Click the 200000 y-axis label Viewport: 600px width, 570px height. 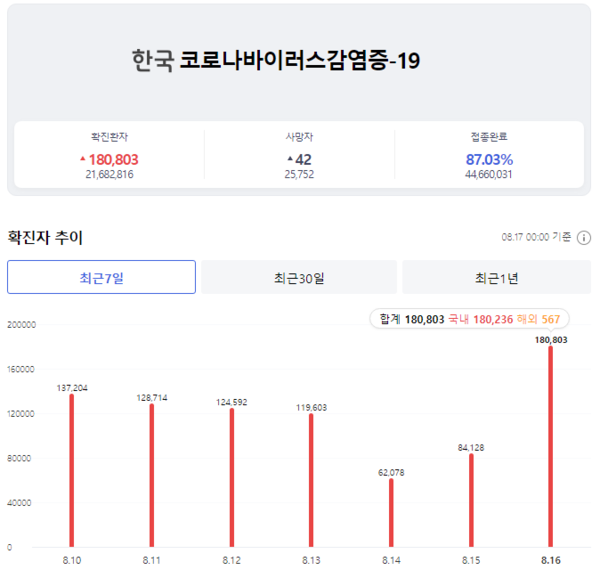(21, 325)
